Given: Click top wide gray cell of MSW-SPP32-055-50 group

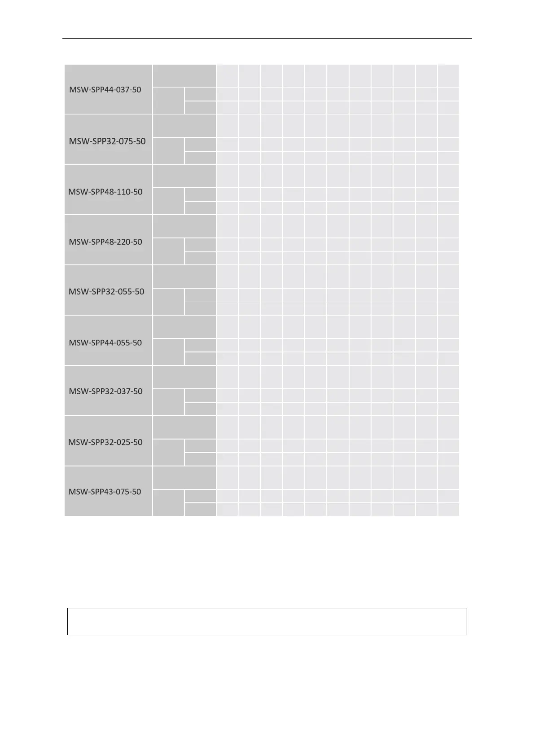Looking at the screenshot, I should point(184,276).
